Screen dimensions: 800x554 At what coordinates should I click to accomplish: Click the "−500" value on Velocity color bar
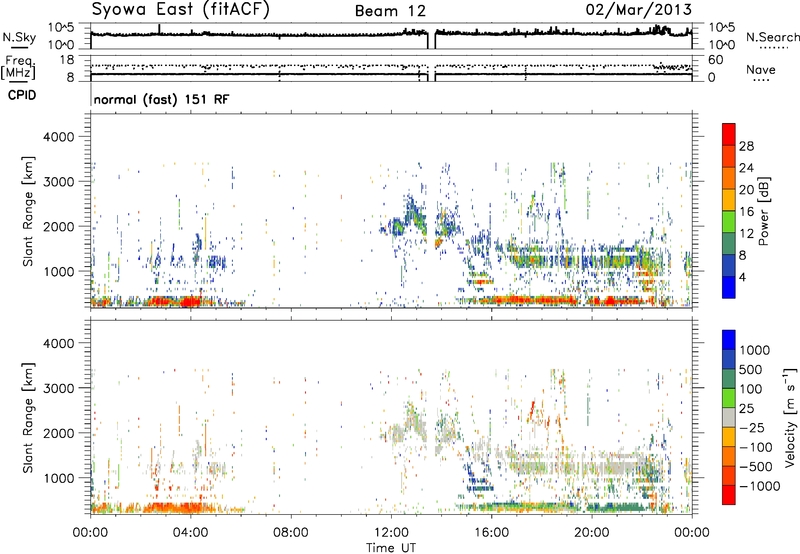tap(756, 466)
